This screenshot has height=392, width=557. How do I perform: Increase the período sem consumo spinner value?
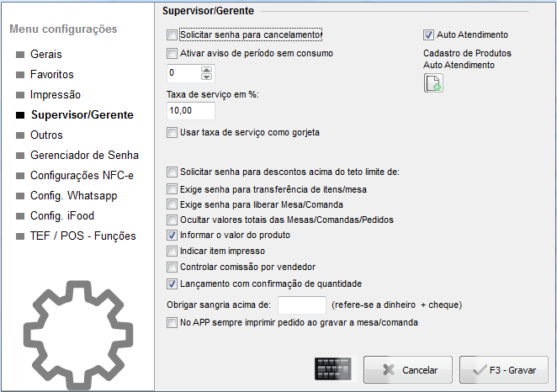(206, 70)
